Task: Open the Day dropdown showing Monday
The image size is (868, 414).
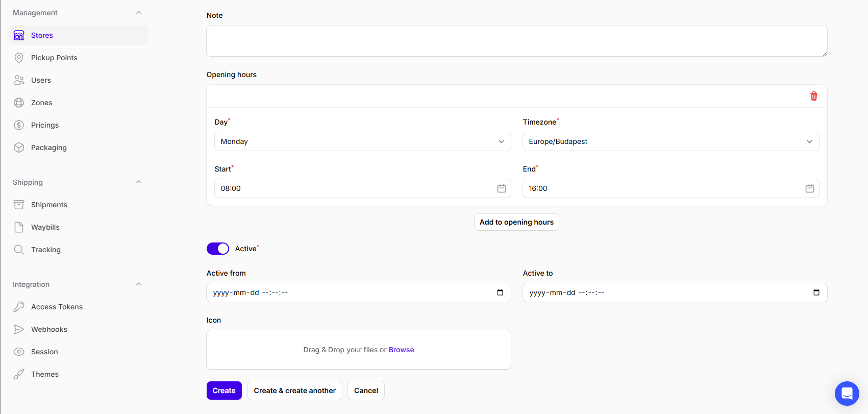Action: pyautogui.click(x=362, y=141)
